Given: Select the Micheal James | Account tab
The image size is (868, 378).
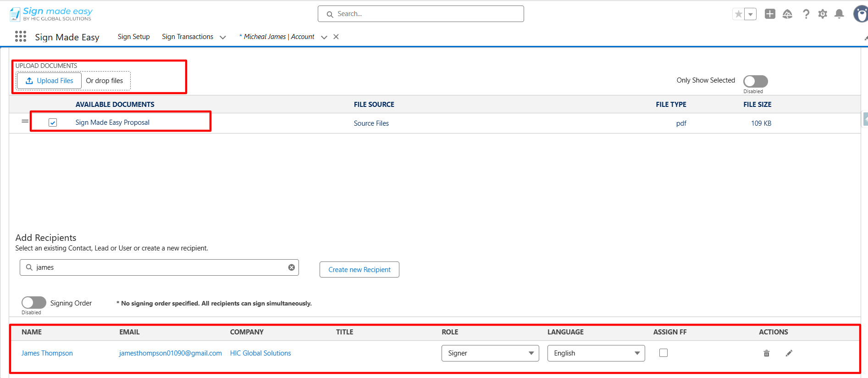Looking at the screenshot, I should [x=277, y=37].
